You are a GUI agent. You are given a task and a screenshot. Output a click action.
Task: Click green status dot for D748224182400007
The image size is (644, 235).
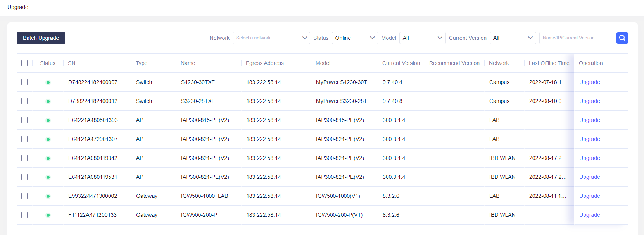48,82
